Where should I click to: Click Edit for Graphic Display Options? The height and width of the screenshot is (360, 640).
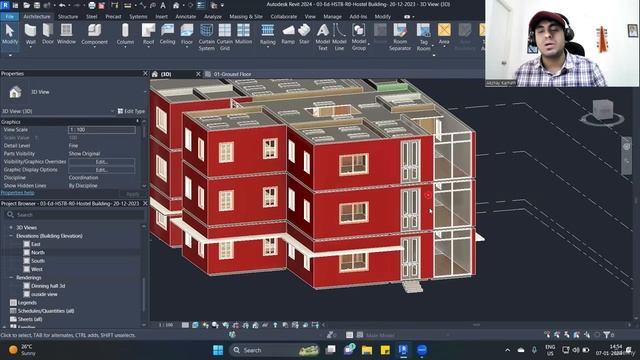(x=102, y=170)
